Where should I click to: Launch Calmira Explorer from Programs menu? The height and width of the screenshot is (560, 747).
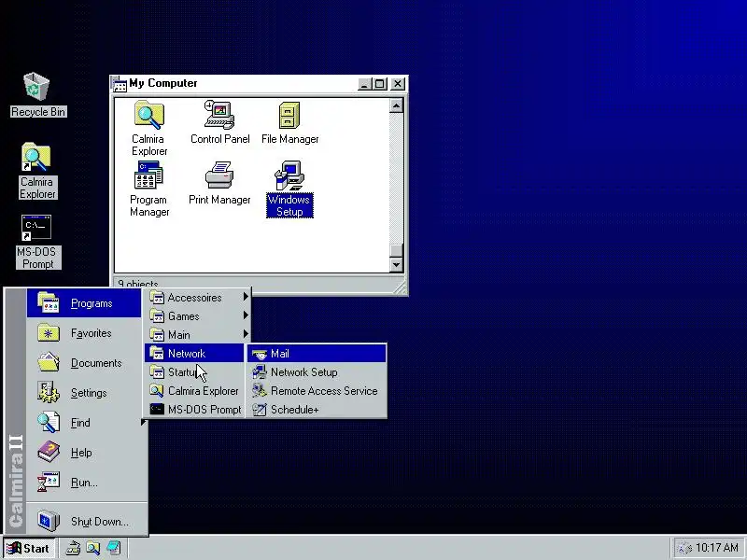(x=194, y=390)
